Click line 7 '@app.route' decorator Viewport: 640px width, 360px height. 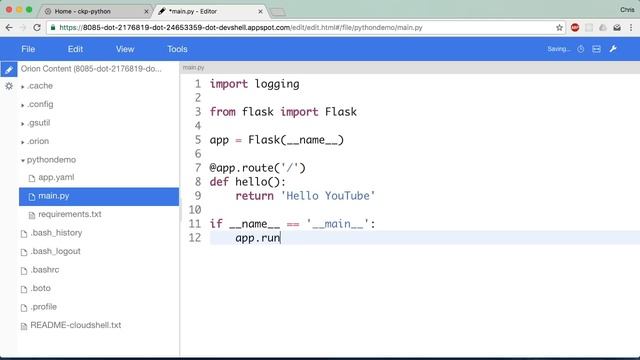click(x=258, y=168)
